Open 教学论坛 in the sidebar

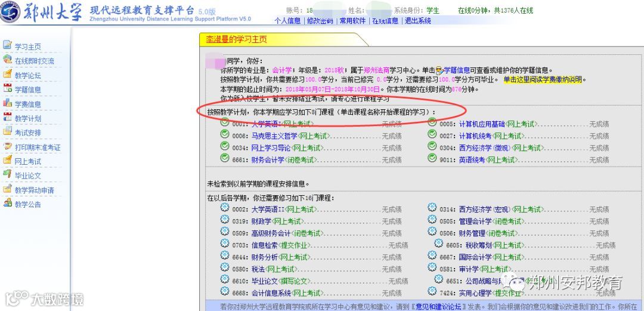(x=28, y=76)
